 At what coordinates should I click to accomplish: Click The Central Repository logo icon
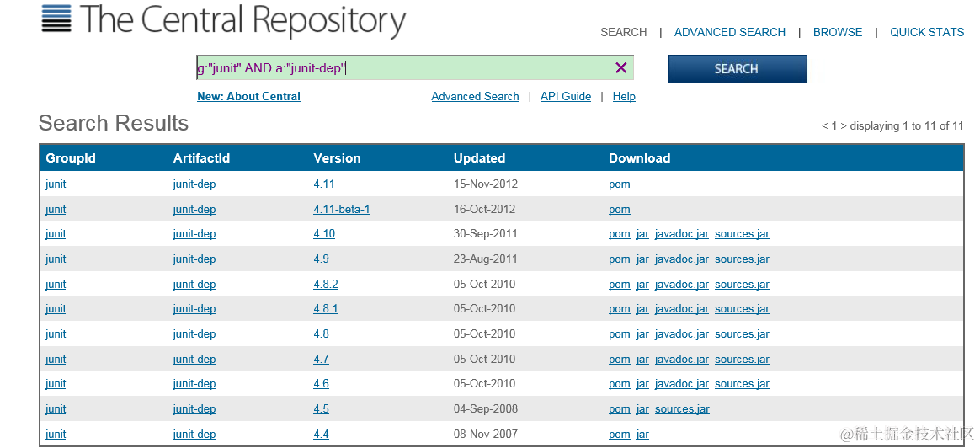tap(56, 19)
